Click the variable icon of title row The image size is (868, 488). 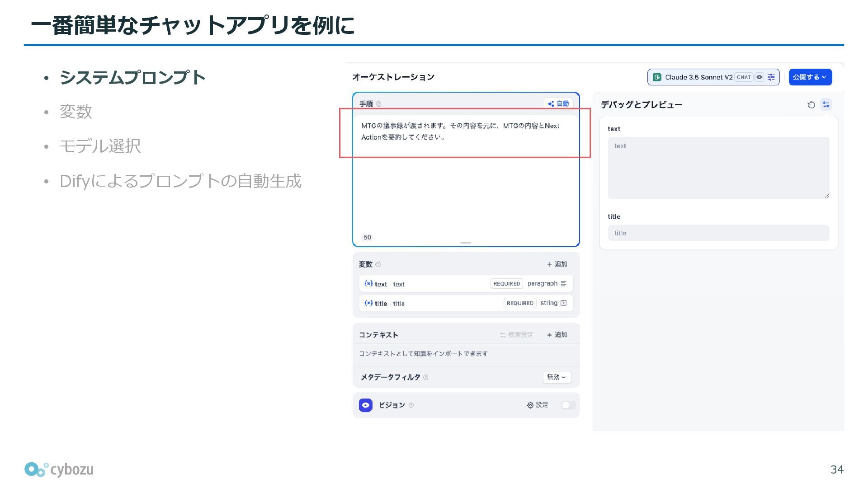368,303
